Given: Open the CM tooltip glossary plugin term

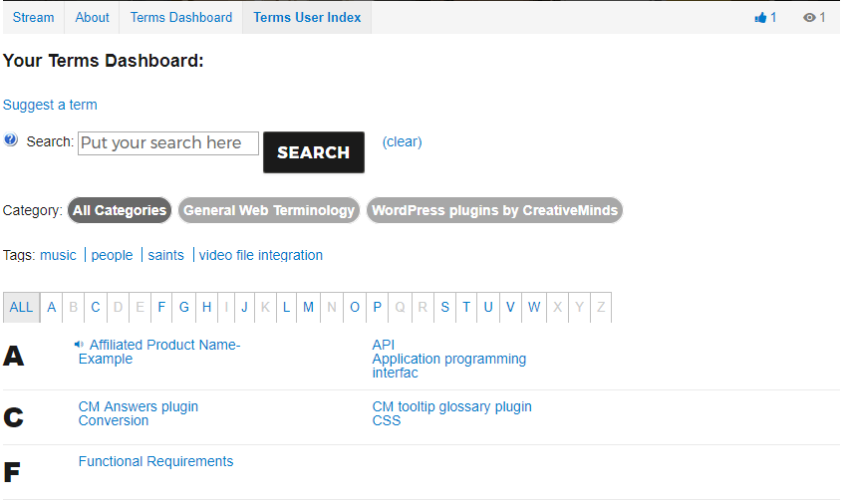Looking at the screenshot, I should pyautogui.click(x=451, y=406).
